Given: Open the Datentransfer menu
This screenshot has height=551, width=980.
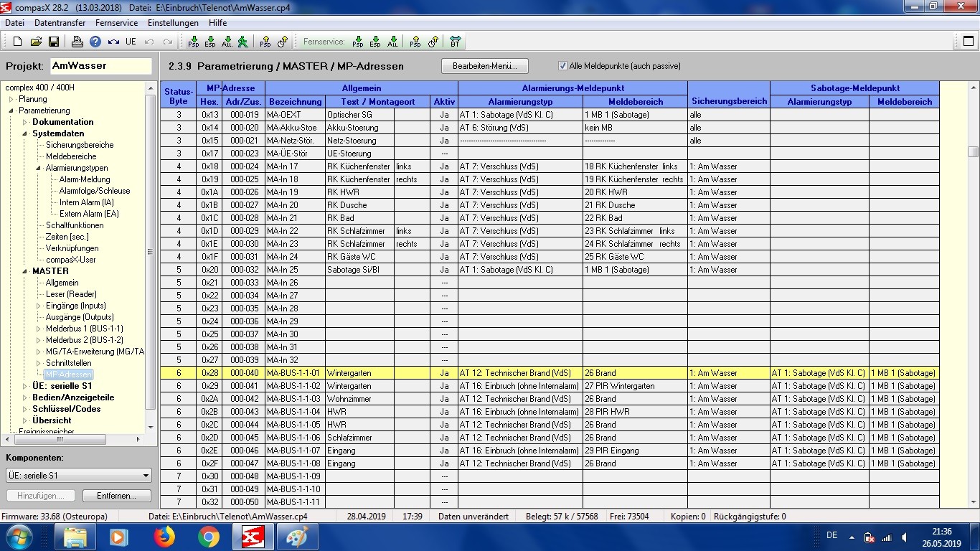Looking at the screenshot, I should [x=60, y=23].
